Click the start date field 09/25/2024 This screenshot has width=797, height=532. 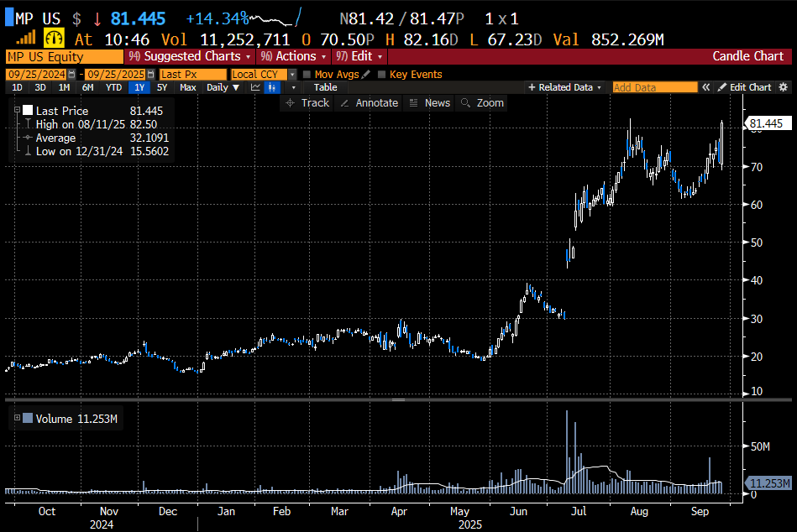pos(37,74)
